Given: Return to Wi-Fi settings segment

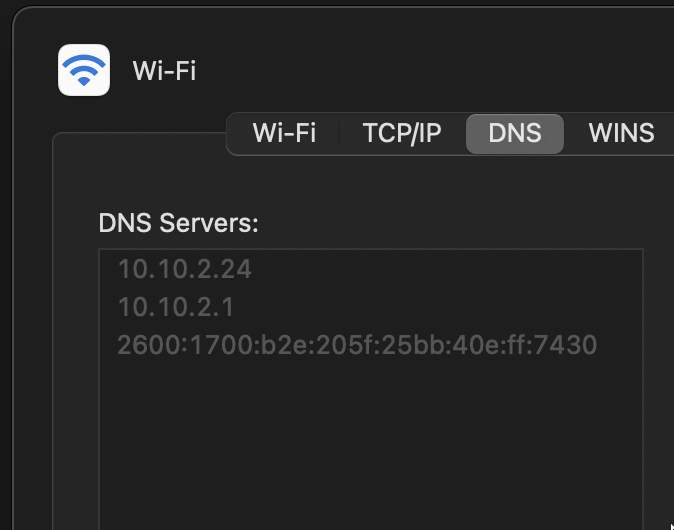Looking at the screenshot, I should point(284,133).
